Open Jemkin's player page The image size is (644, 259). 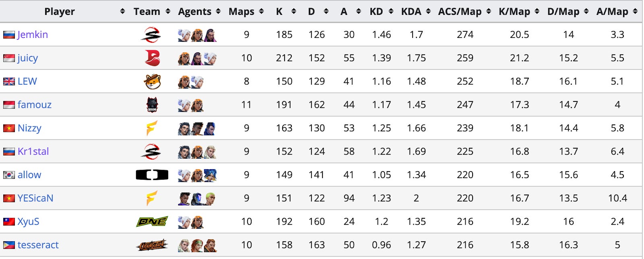[x=33, y=35]
